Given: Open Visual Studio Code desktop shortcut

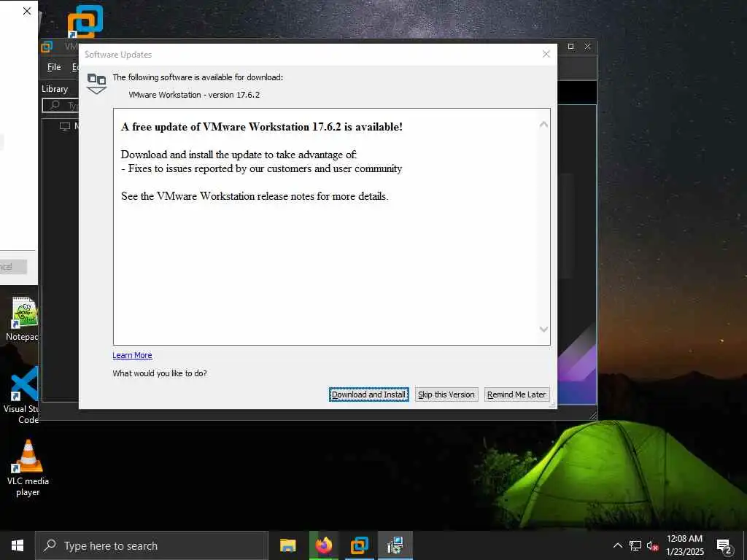Looking at the screenshot, I should click(x=21, y=394).
